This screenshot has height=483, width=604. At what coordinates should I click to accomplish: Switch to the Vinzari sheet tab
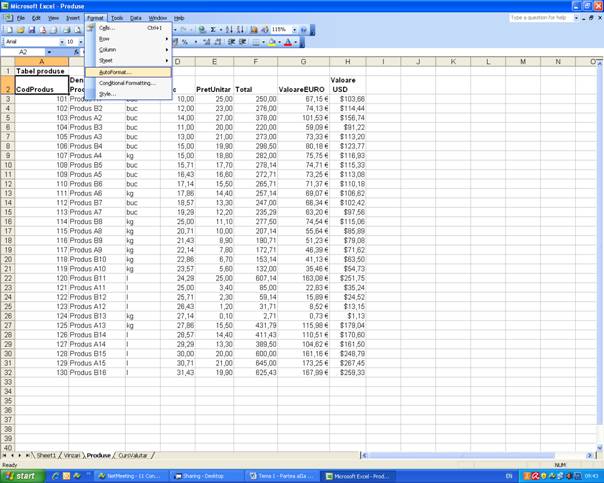click(73, 455)
